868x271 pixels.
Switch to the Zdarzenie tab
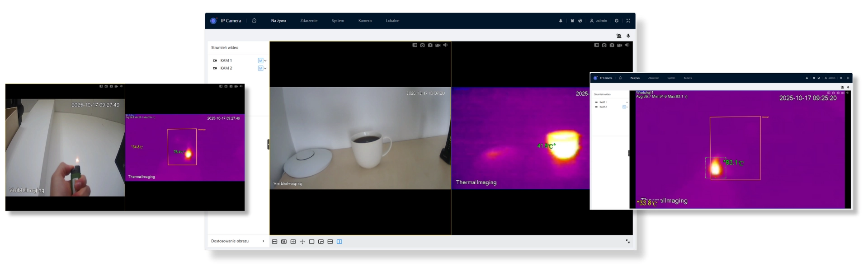point(309,21)
